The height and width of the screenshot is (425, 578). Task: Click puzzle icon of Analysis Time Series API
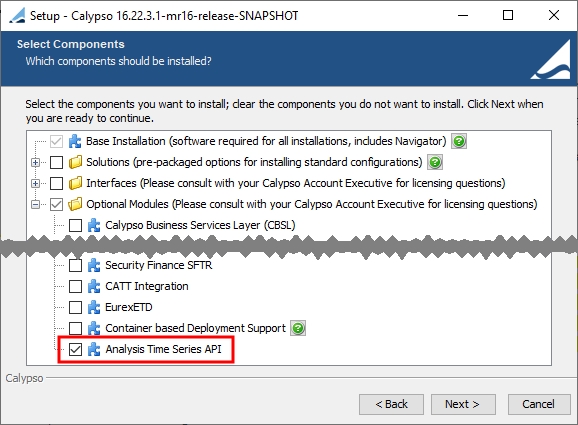[94, 349]
